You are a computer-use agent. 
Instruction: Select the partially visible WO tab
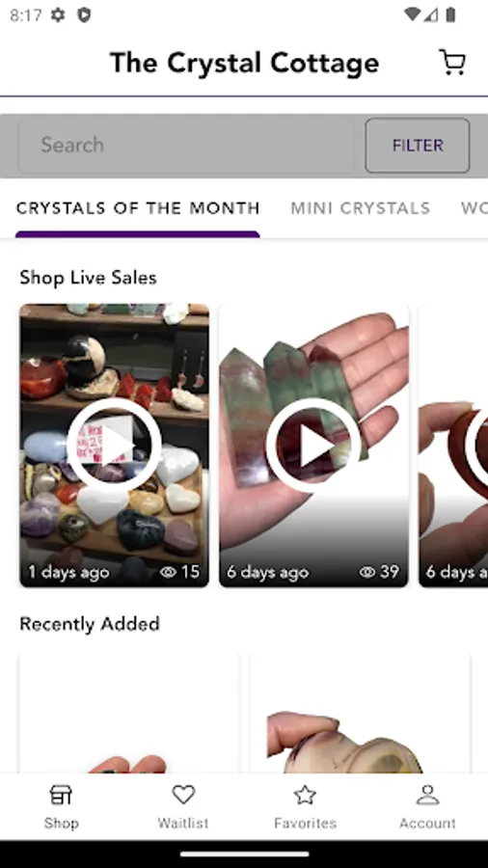coord(474,208)
